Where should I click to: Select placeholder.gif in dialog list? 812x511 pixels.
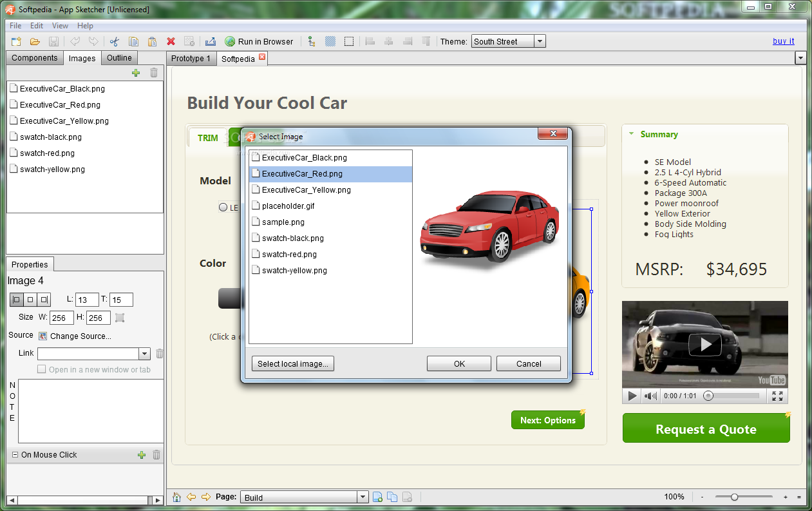pos(330,206)
